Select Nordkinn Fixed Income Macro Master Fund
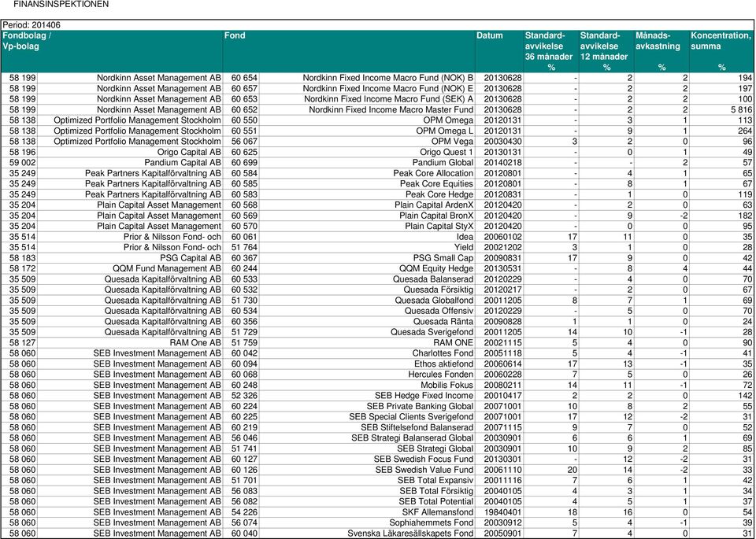756x539 pixels. pos(391,110)
